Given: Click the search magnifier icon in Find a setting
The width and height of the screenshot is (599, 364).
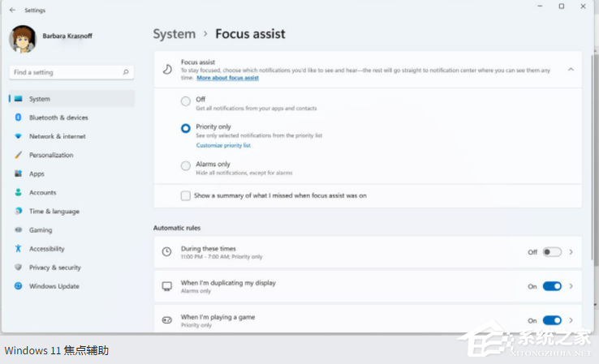Looking at the screenshot, I should click(126, 72).
